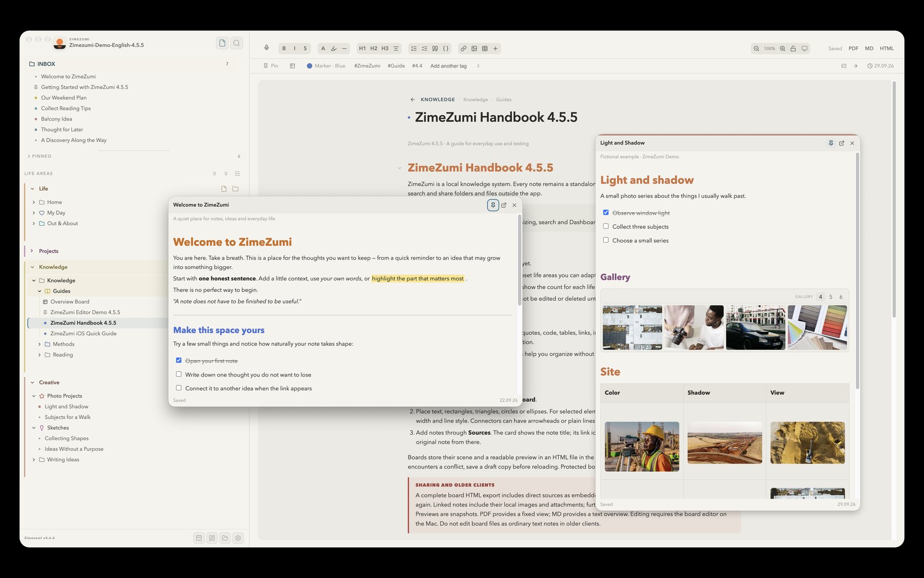Export the note as MD

point(869,48)
